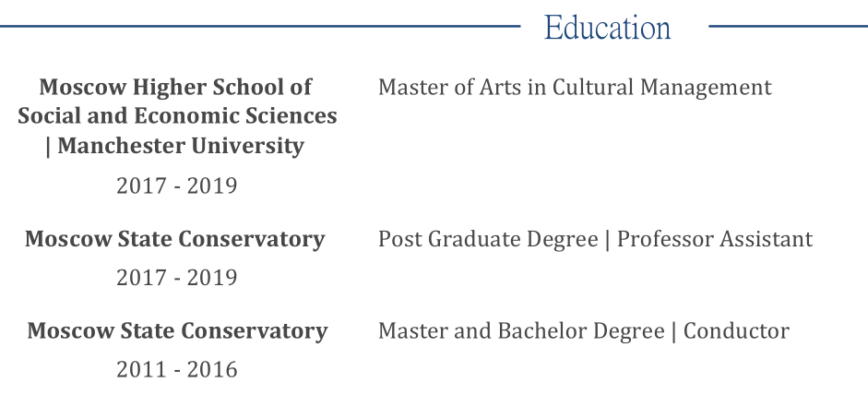This screenshot has height=407, width=868.
Task: Click the 'Master and Bachelor Degree' text
Action: pyautogui.click(x=521, y=330)
